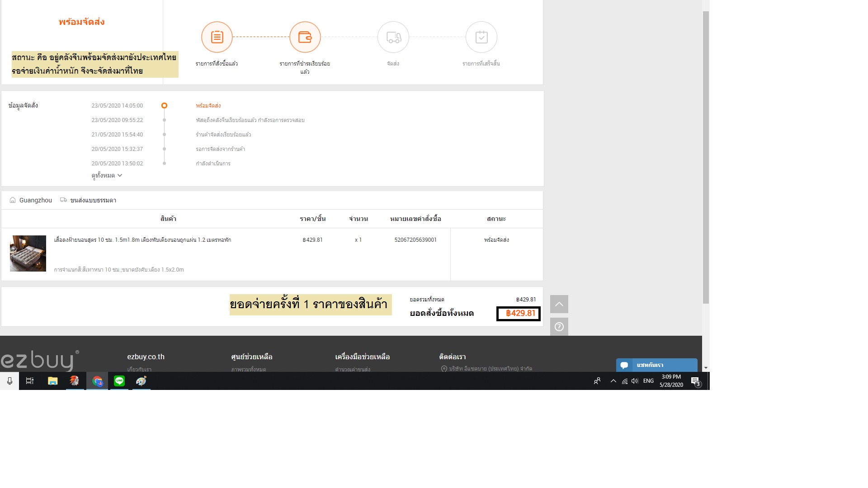Click the shipping truck step icon
Screen dimensions: 868x488
click(393, 37)
